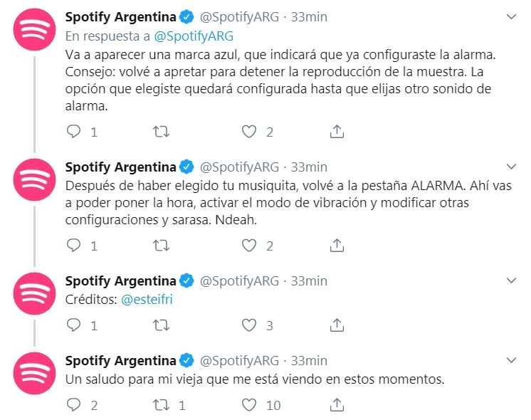531x420 pixels.
Task: Like the Créditos tweet with 3 likes
Action: coord(248,325)
